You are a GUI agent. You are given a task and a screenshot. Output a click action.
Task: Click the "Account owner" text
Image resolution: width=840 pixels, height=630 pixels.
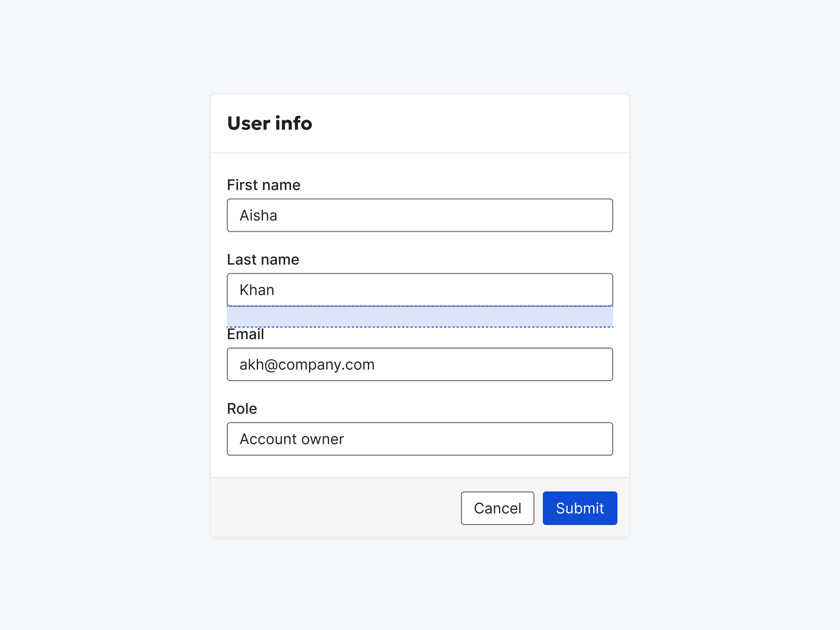(x=292, y=439)
